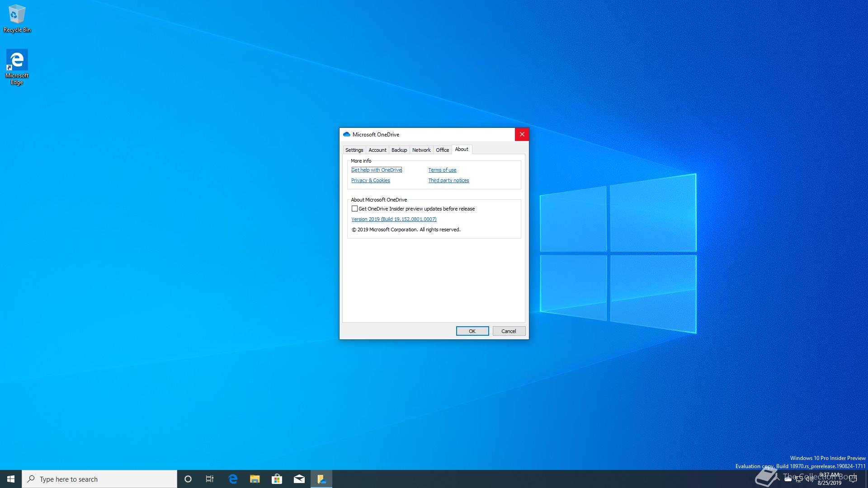Click the Cortana circle icon on taskbar

(x=188, y=479)
